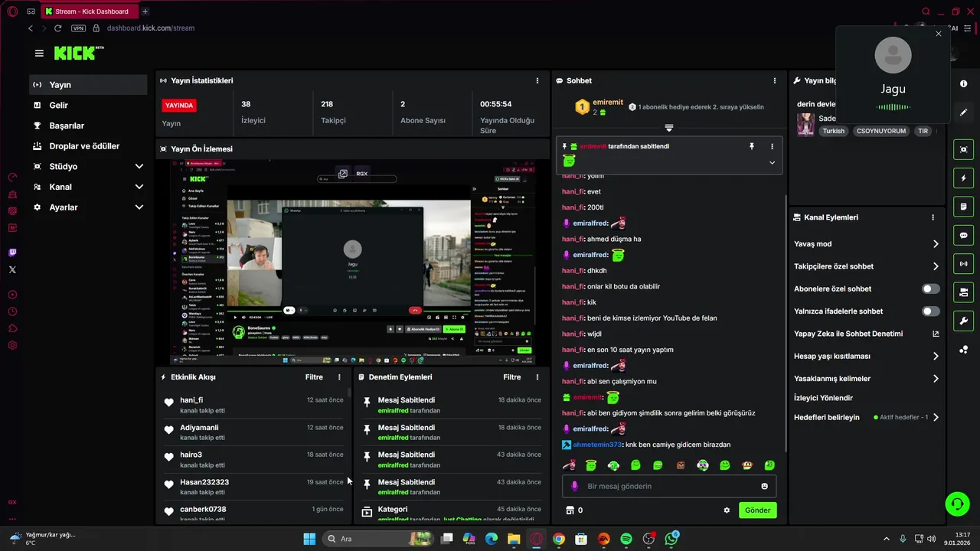Open the Etkinlik Akışı three-dot menu
The width and height of the screenshot is (980, 551).
pyautogui.click(x=339, y=377)
